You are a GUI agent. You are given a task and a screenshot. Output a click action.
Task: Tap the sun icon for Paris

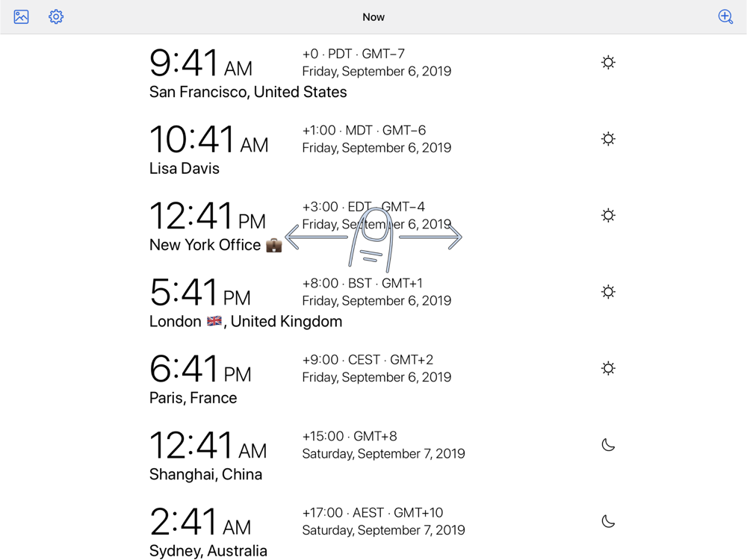tap(608, 368)
